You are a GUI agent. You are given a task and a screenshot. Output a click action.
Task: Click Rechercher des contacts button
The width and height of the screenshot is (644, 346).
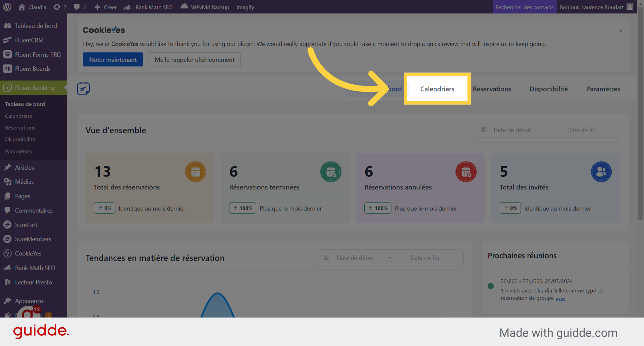coord(524,7)
